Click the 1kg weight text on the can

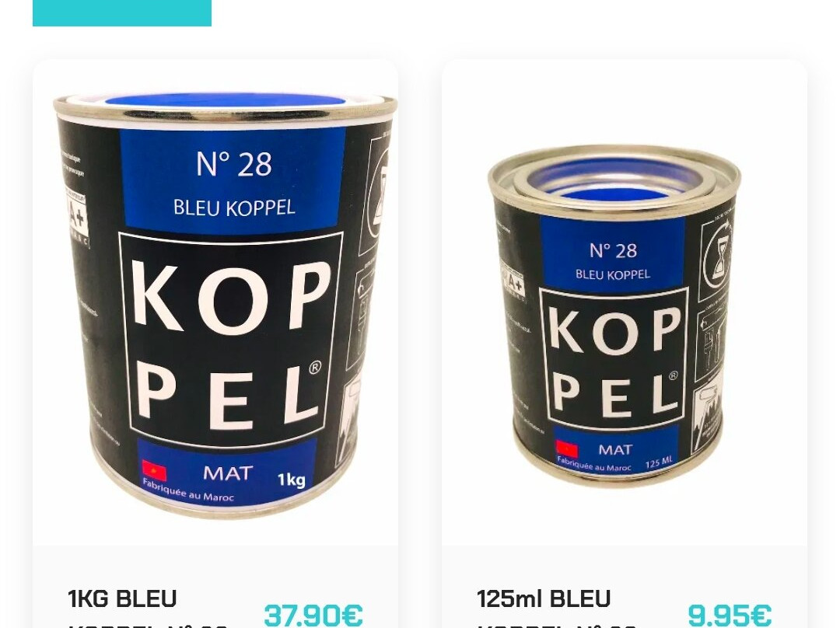pyautogui.click(x=292, y=480)
